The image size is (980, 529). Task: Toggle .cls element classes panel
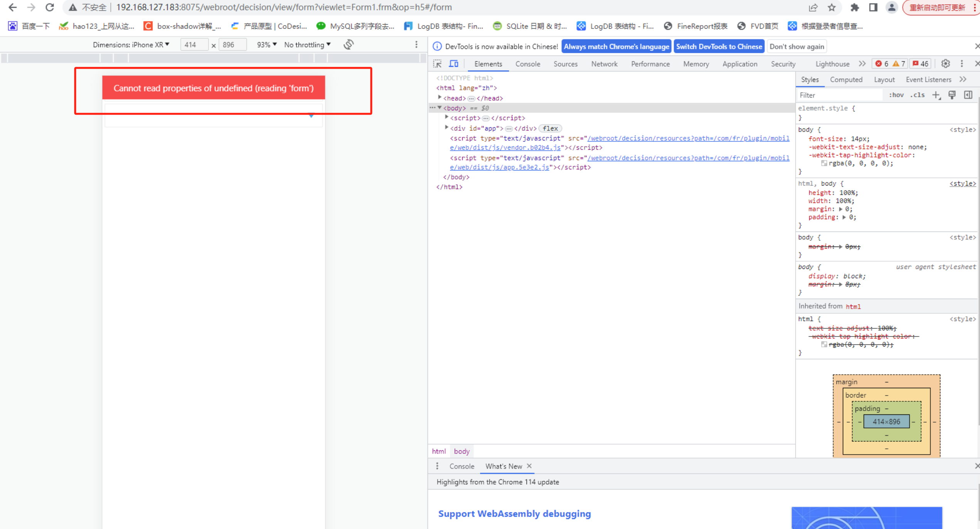pos(918,95)
